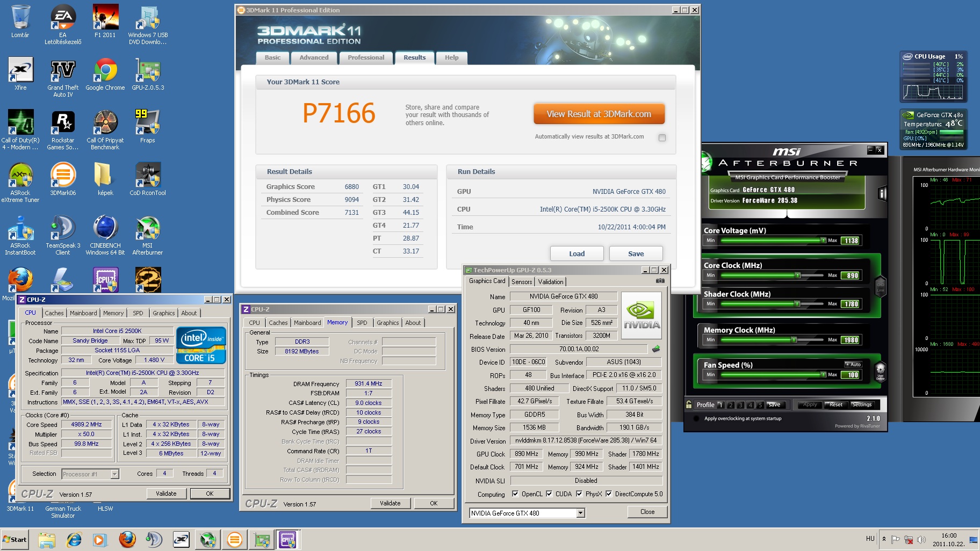Click the Fan Speed value field 100
This screenshot has height=551, width=980.
point(851,375)
